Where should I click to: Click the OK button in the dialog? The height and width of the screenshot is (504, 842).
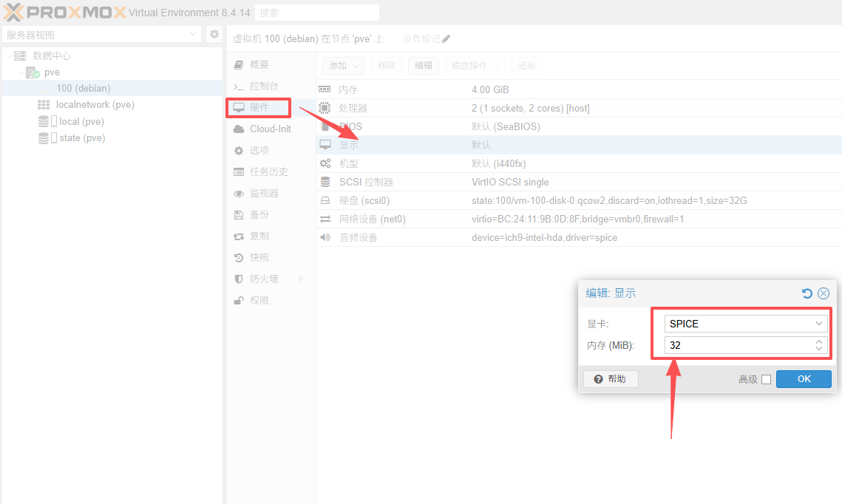[x=804, y=378]
